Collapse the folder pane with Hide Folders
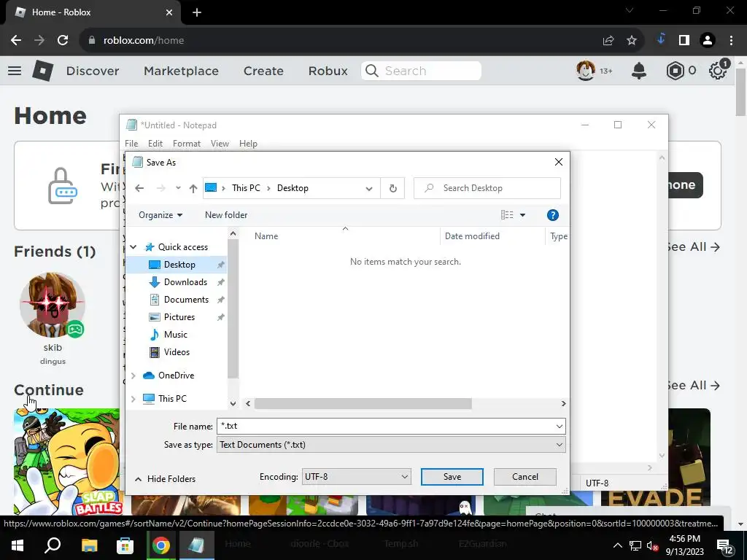This screenshot has height=560, width=747. tap(166, 479)
